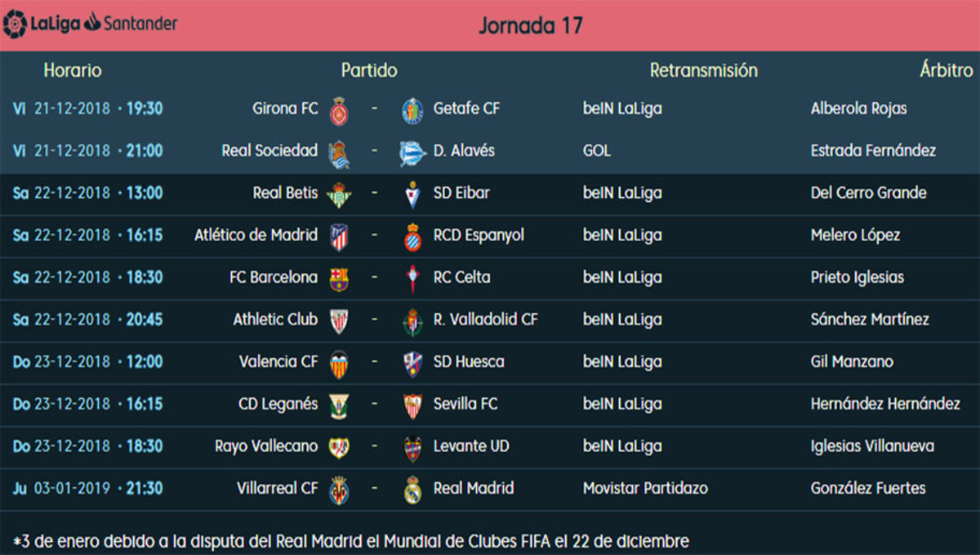Select the Árbitro column header
Screen dimensions: 980x555
pyautogui.click(x=946, y=70)
